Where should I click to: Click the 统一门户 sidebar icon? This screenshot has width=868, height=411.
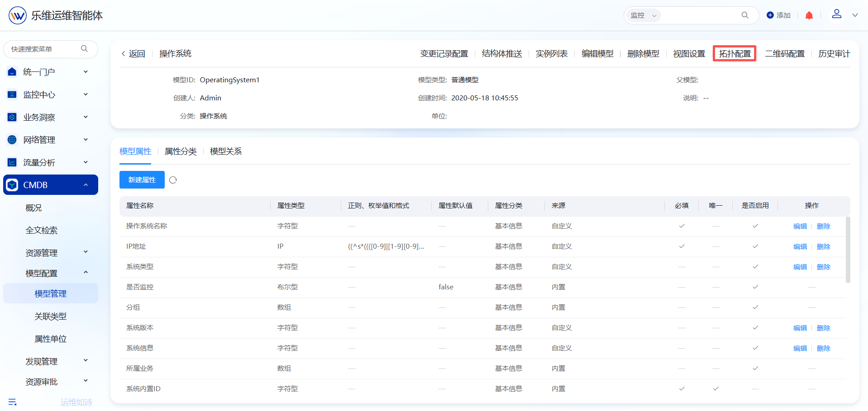point(12,72)
